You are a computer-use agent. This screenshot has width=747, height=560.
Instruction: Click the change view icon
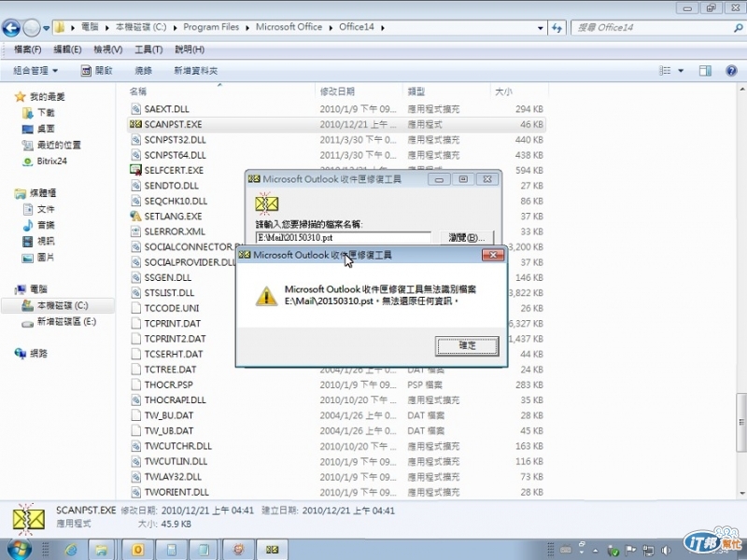(665, 71)
